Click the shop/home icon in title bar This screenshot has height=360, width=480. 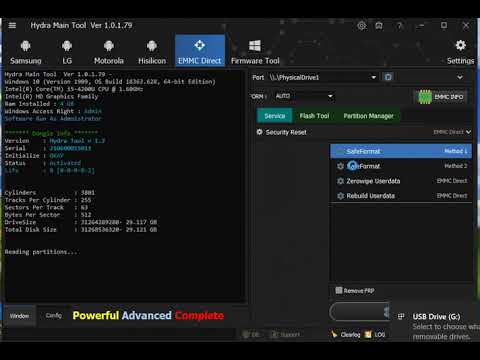click(379, 25)
